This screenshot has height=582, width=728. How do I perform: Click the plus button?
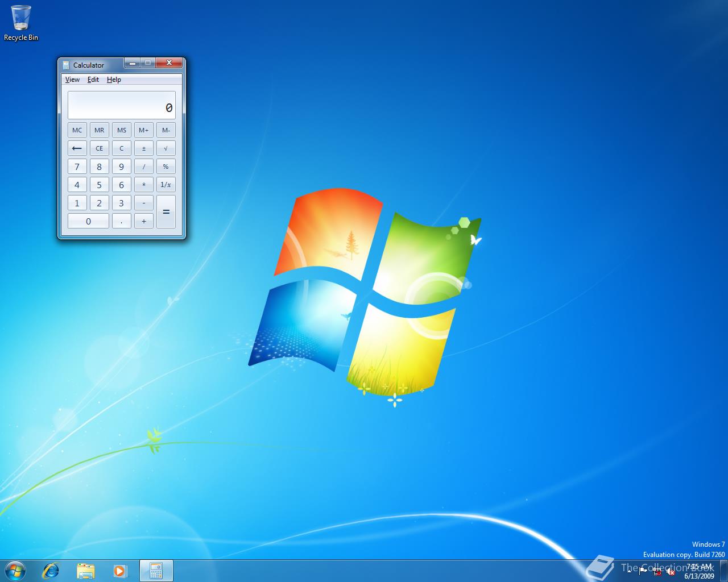[143, 221]
